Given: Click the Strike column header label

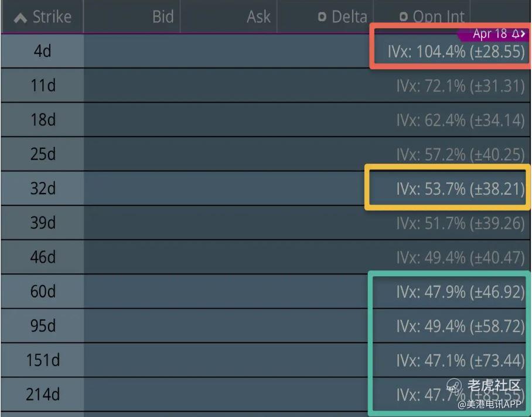Looking at the screenshot, I should tap(52, 17).
